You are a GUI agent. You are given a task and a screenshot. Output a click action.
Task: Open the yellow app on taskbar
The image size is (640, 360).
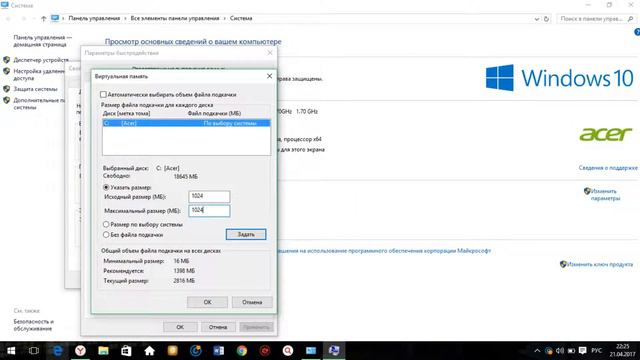pos(172,351)
